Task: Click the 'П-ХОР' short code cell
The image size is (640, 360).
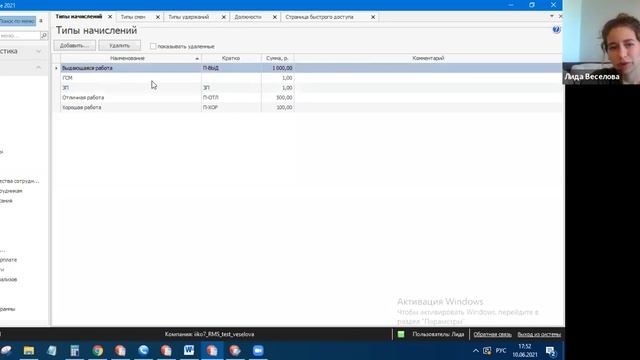Action: (x=231, y=107)
